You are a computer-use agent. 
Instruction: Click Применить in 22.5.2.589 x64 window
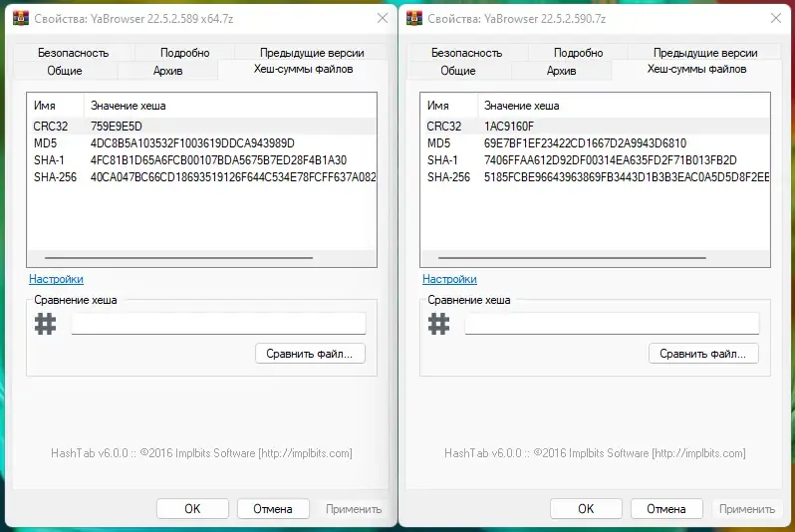pos(354,509)
